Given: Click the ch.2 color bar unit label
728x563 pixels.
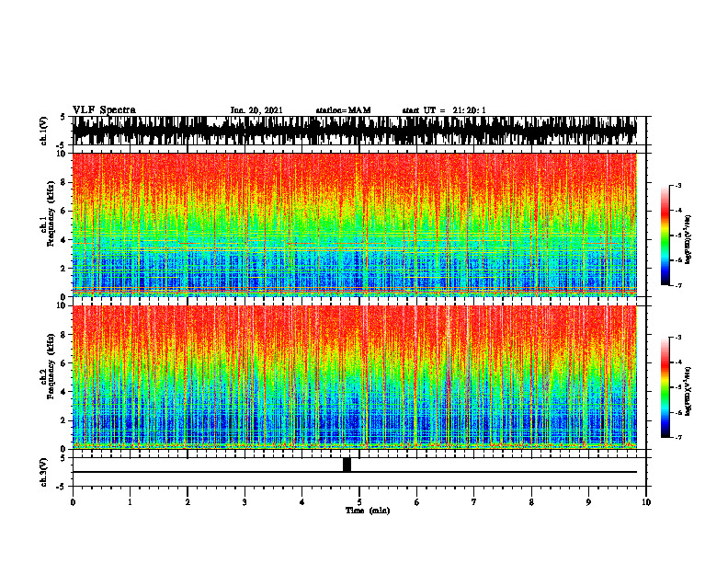Looking at the screenshot, I should (x=688, y=391).
